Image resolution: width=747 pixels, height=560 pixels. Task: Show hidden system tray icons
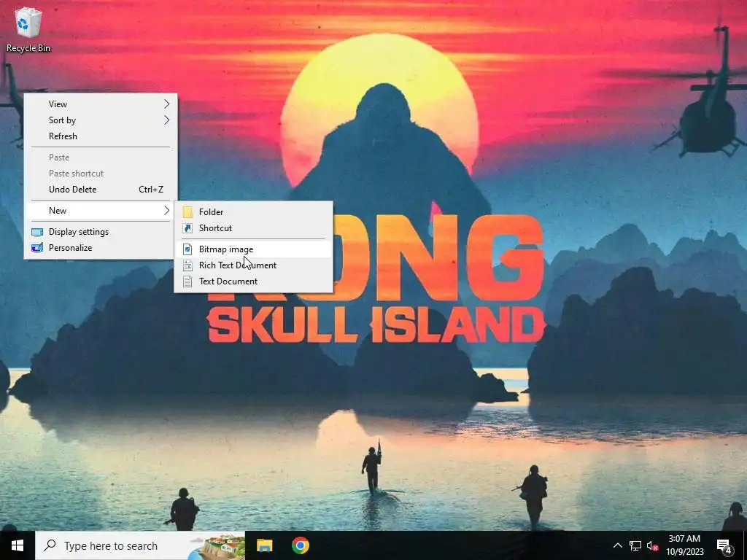(617, 545)
